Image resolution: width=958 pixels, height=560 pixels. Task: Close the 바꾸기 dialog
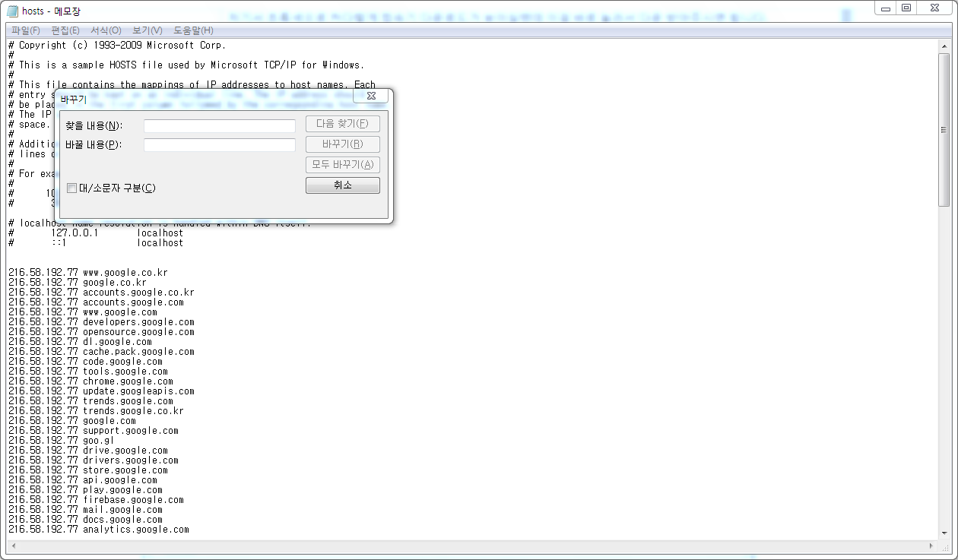(x=371, y=96)
